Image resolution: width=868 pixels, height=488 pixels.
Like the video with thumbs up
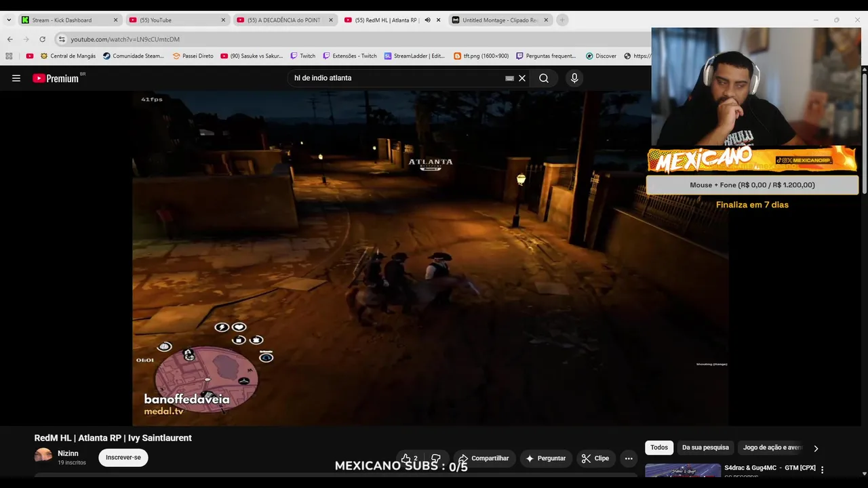click(x=409, y=458)
